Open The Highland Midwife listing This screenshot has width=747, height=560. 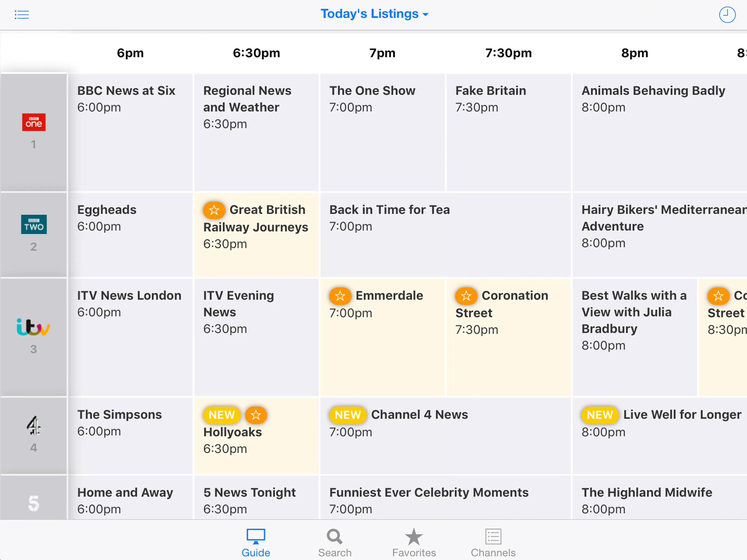[660, 497]
